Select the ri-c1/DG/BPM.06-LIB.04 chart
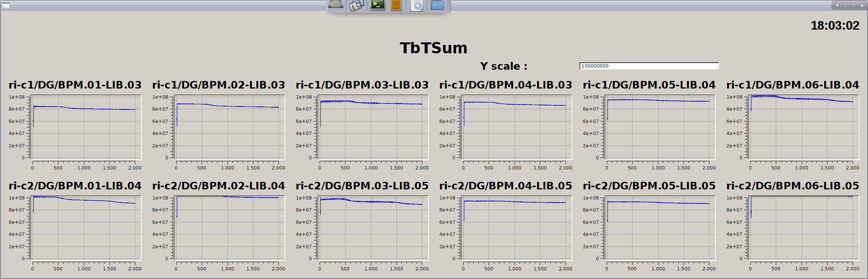The height and width of the screenshot is (279, 868). click(804, 127)
